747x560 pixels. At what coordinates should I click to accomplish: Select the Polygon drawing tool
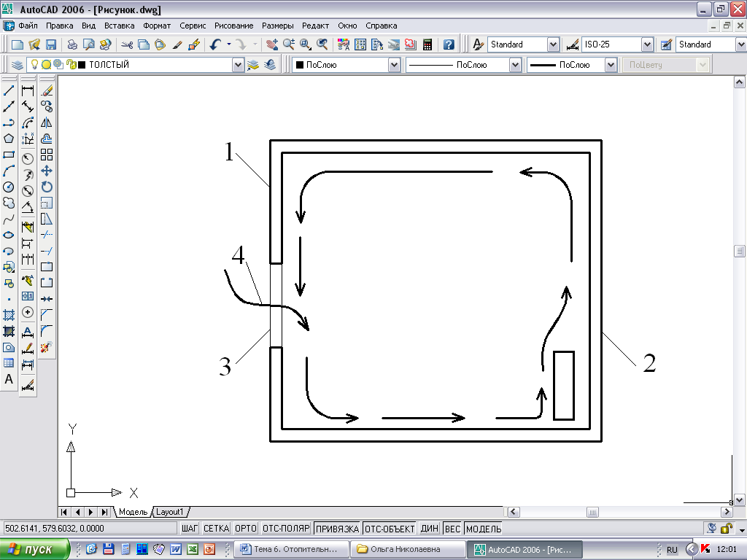pos(9,139)
